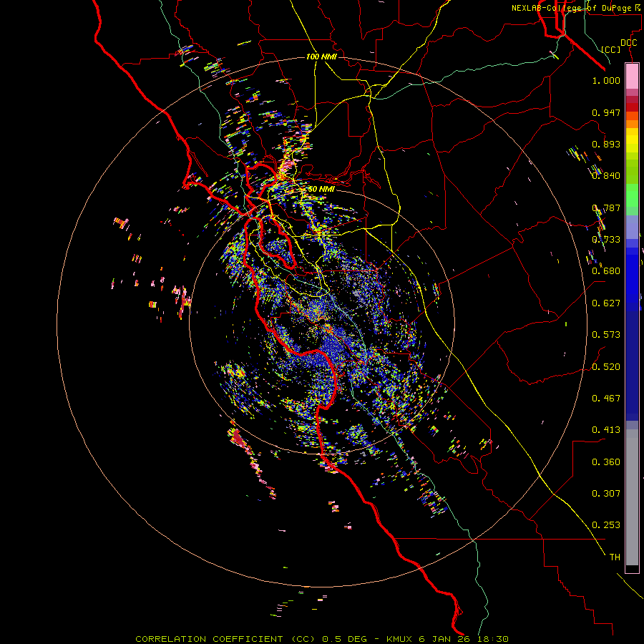The height and width of the screenshot is (644, 644).
Task: Click the 0.893 legend value
Action: (x=606, y=144)
